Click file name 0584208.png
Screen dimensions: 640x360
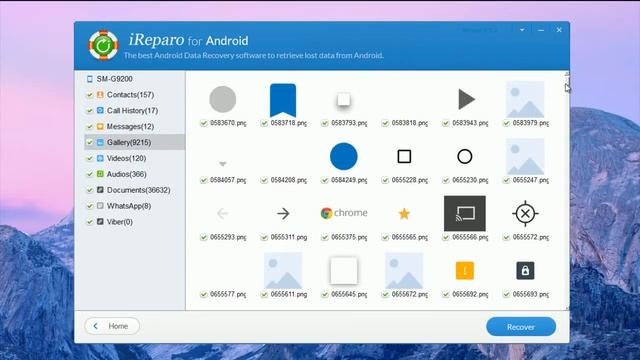[289, 180]
